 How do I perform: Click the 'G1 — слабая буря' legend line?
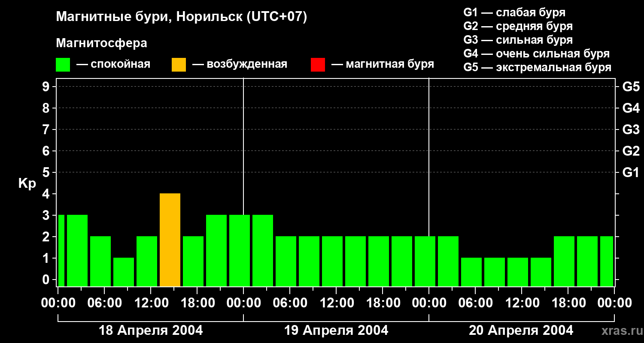tap(514, 12)
